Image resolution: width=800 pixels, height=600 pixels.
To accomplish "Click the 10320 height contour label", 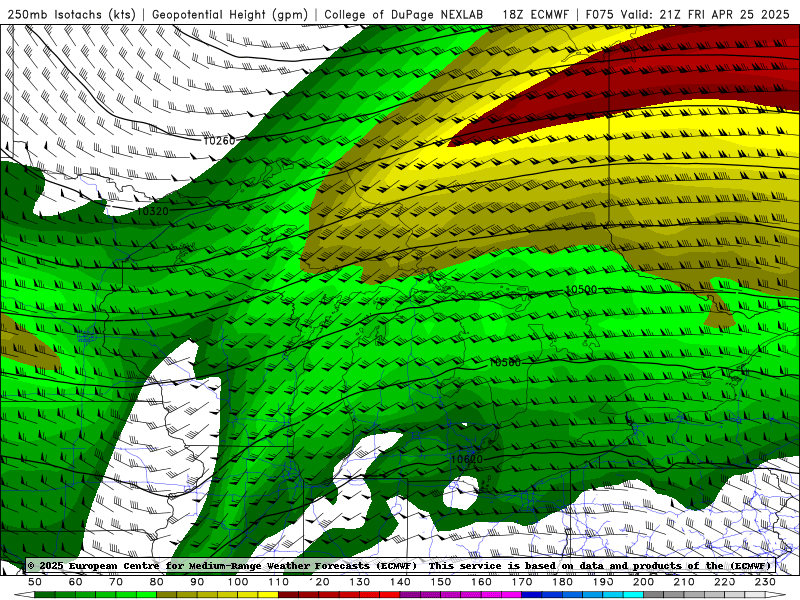I will coord(153,211).
